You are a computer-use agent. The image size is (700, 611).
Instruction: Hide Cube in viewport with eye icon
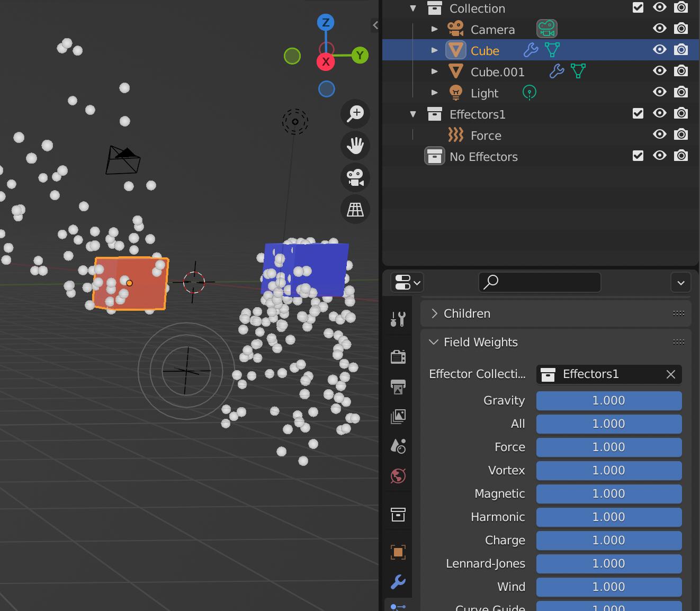(660, 50)
